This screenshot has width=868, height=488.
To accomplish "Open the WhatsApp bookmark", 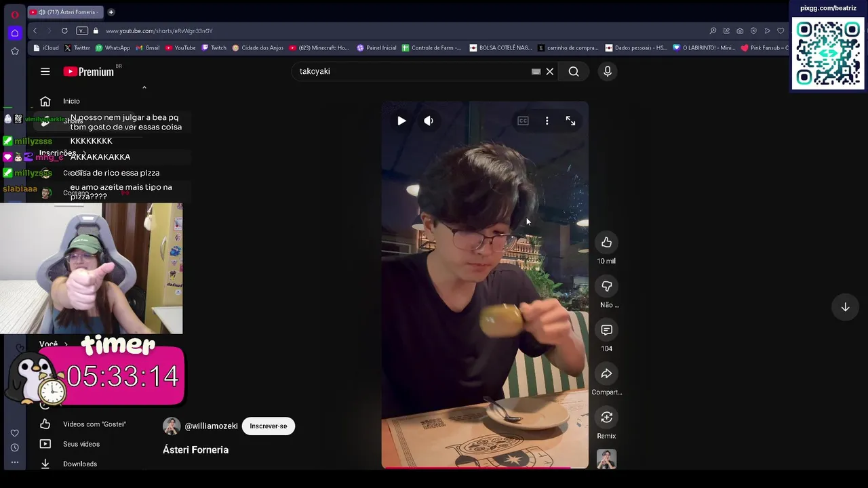I will point(113,48).
